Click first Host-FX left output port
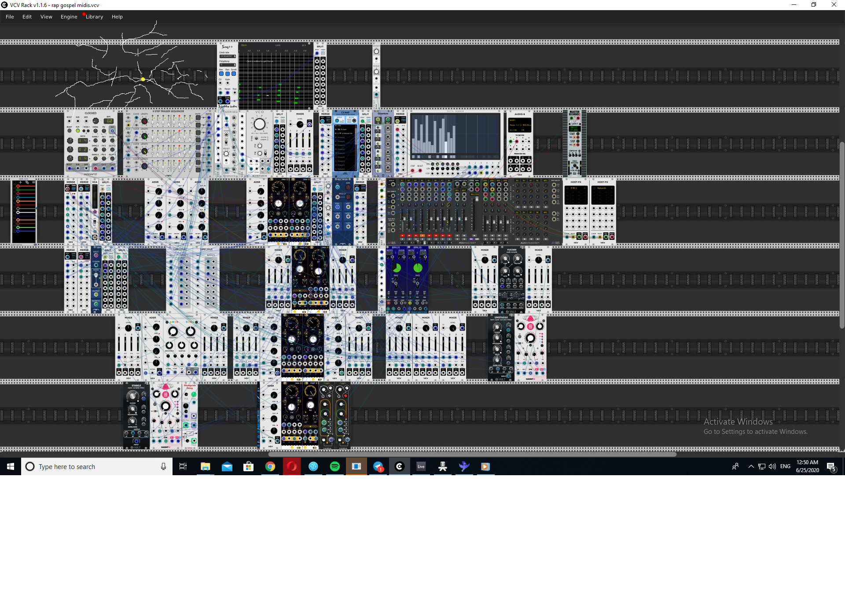845x616 pixels. [579, 237]
